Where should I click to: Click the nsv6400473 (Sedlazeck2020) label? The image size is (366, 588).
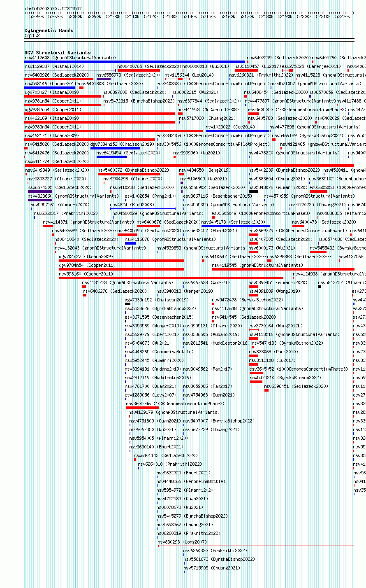tap(324, 222)
